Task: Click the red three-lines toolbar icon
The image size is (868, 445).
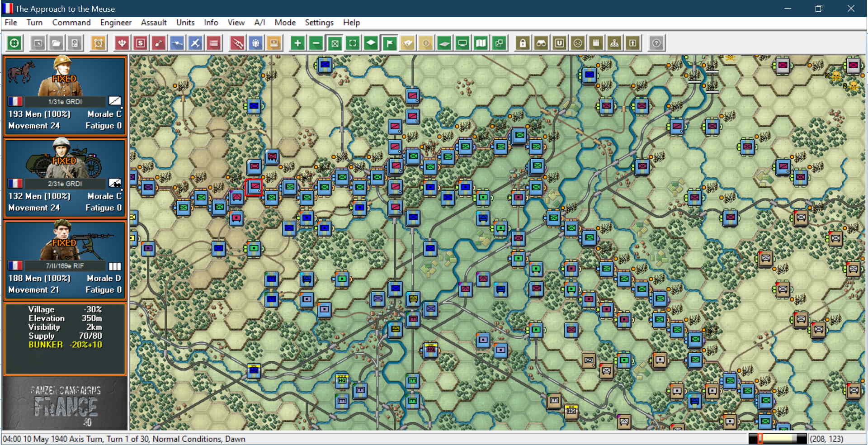Action: (x=213, y=43)
